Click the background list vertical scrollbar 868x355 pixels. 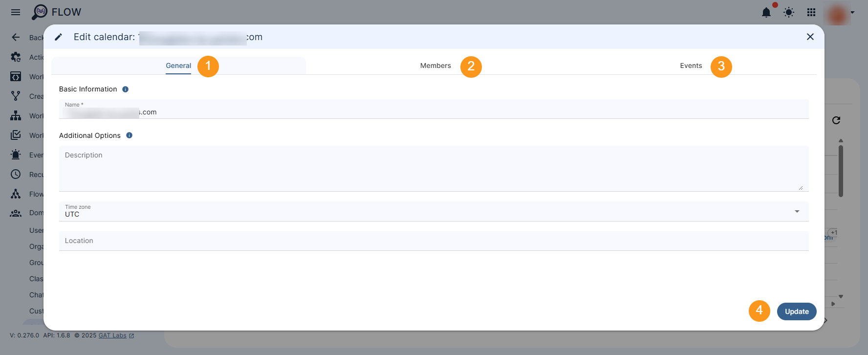[x=841, y=171]
